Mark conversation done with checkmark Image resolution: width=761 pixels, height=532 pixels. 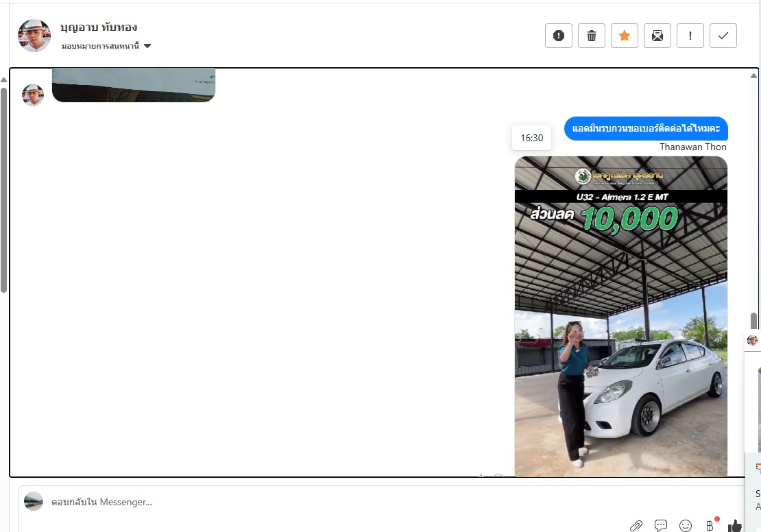point(723,36)
